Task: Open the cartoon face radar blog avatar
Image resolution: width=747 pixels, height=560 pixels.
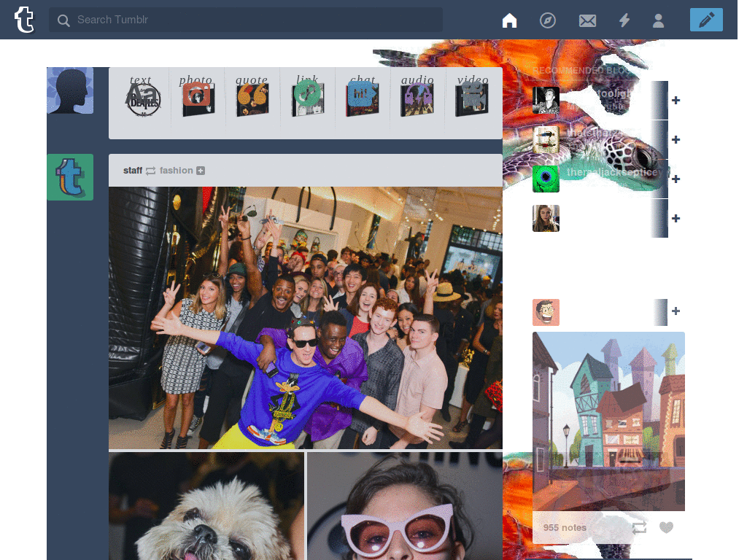Action: pyautogui.click(x=546, y=312)
